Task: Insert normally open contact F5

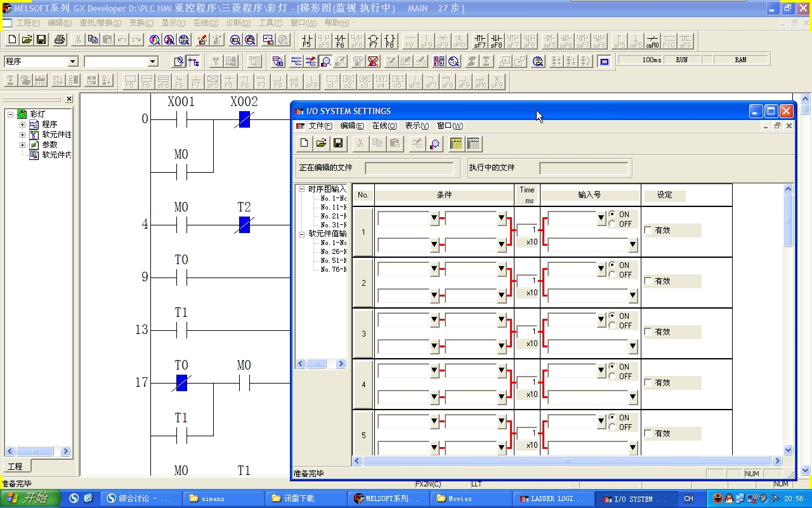Action: (x=307, y=41)
